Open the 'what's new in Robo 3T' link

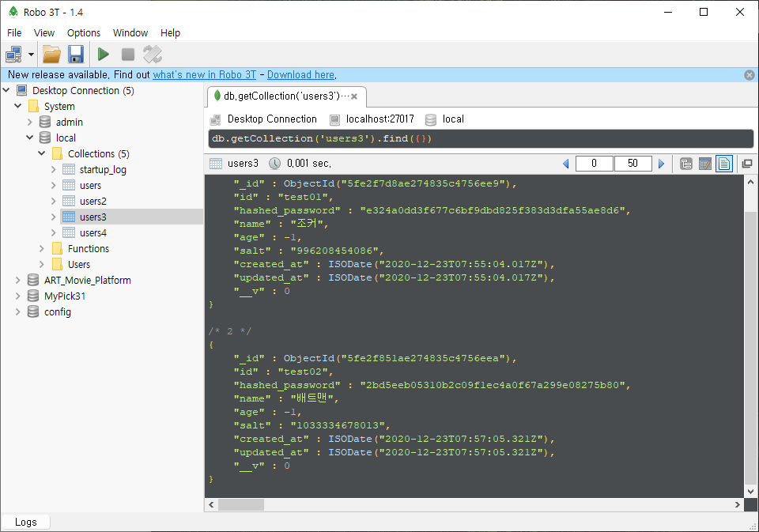point(204,74)
